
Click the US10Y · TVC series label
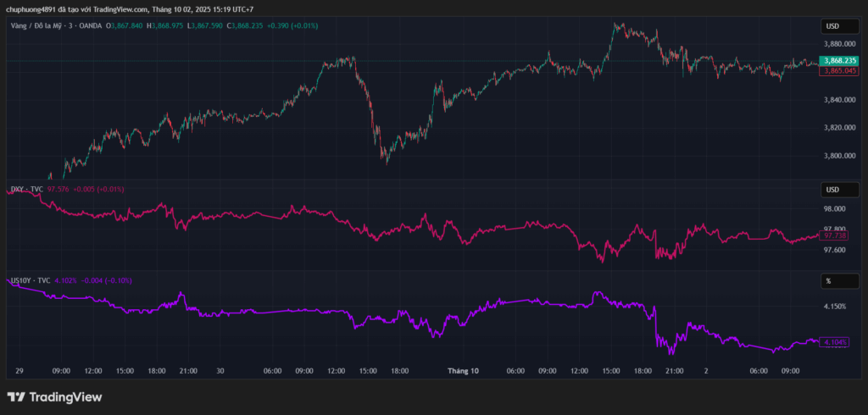click(30, 280)
